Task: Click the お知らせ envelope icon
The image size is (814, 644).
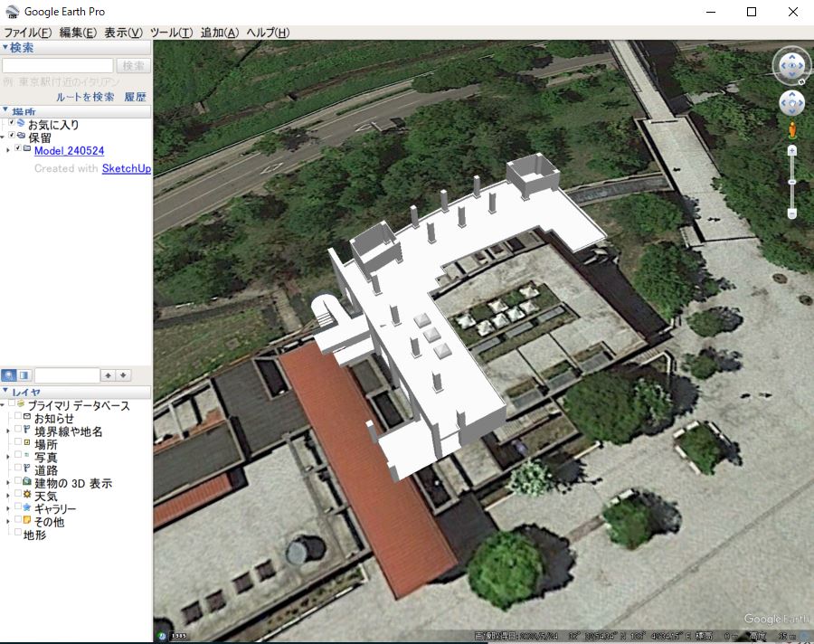Action: coord(27,417)
